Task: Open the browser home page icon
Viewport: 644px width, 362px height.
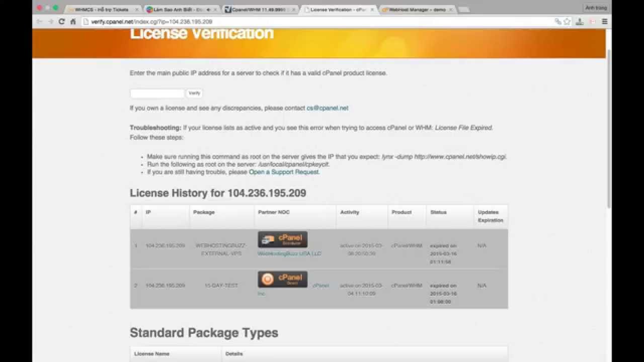Action: click(73, 22)
